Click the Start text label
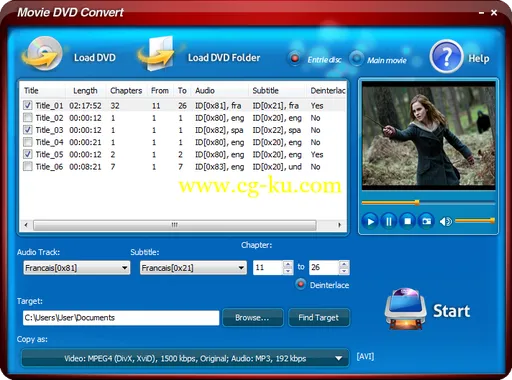512x380 pixels. 451,311
